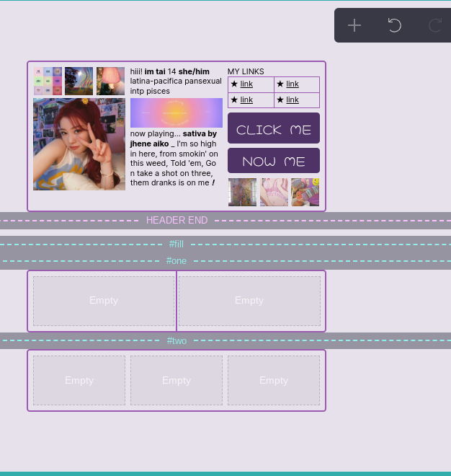Select the stained-glass window thumbnail

coord(242,192)
